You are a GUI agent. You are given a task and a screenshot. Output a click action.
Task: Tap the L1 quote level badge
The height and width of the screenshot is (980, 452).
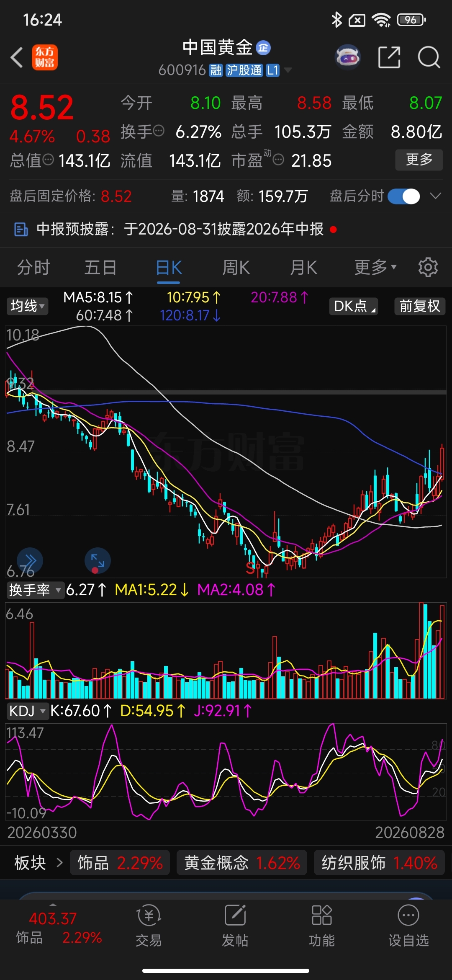(x=272, y=70)
